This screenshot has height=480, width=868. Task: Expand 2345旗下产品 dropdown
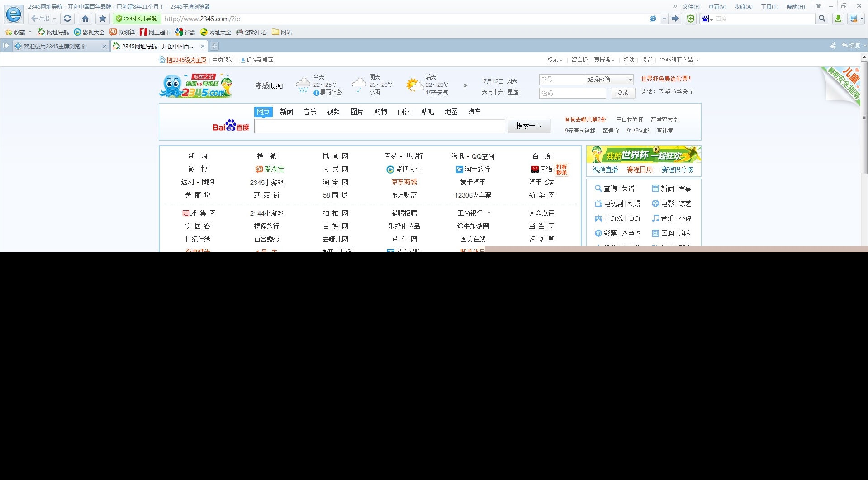(x=679, y=60)
